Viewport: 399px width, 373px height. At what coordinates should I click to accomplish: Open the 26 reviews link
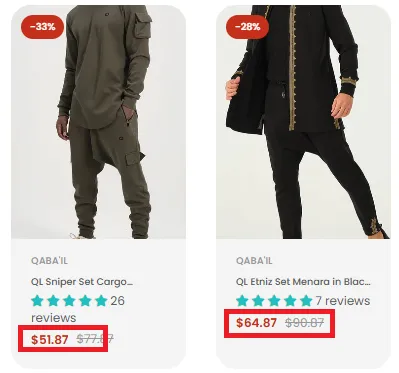point(78,309)
